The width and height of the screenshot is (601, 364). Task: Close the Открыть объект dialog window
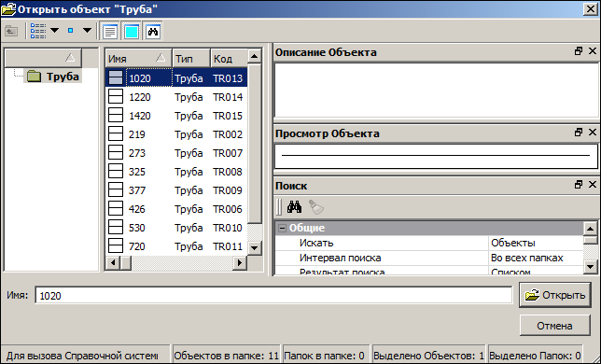tap(590, 8)
